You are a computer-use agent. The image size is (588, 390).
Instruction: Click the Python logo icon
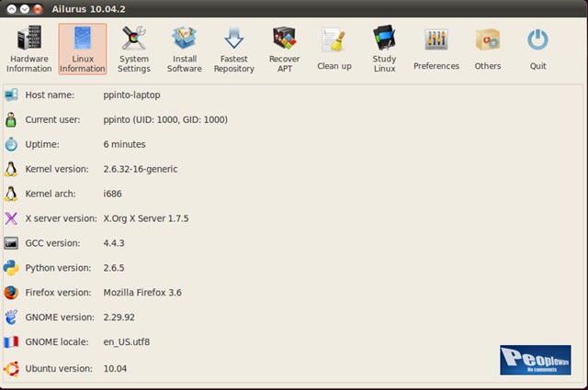tap(11, 268)
